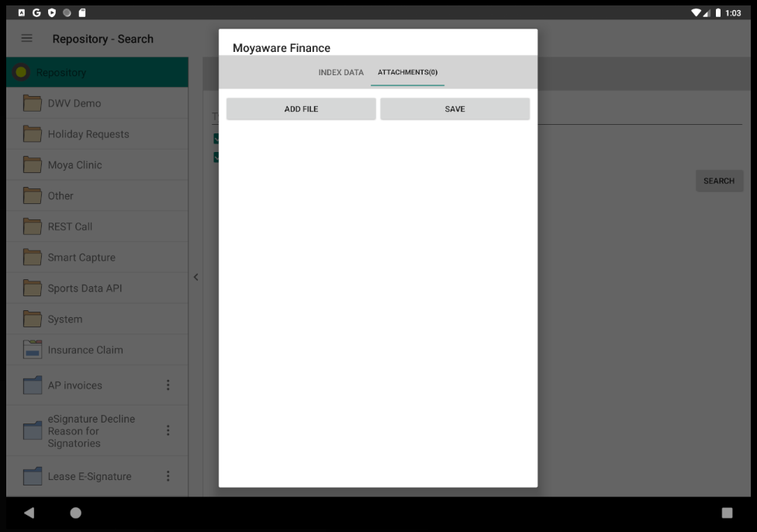Open the REST Call folder icon

(33, 227)
